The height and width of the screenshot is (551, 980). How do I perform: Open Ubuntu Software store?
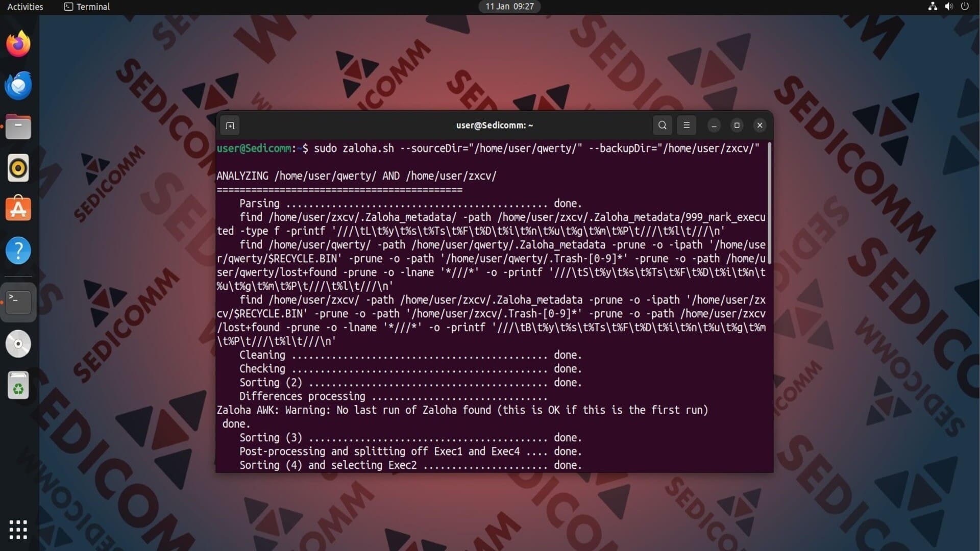point(18,209)
